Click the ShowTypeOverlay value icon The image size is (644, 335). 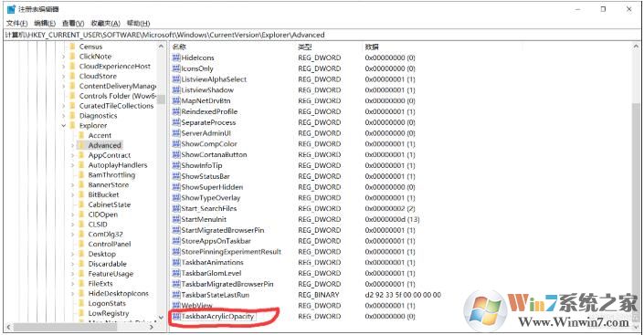point(176,197)
